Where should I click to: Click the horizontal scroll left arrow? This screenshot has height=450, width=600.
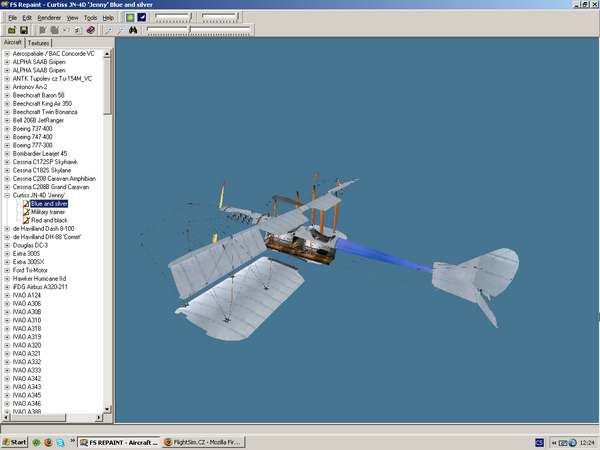coord(6,417)
